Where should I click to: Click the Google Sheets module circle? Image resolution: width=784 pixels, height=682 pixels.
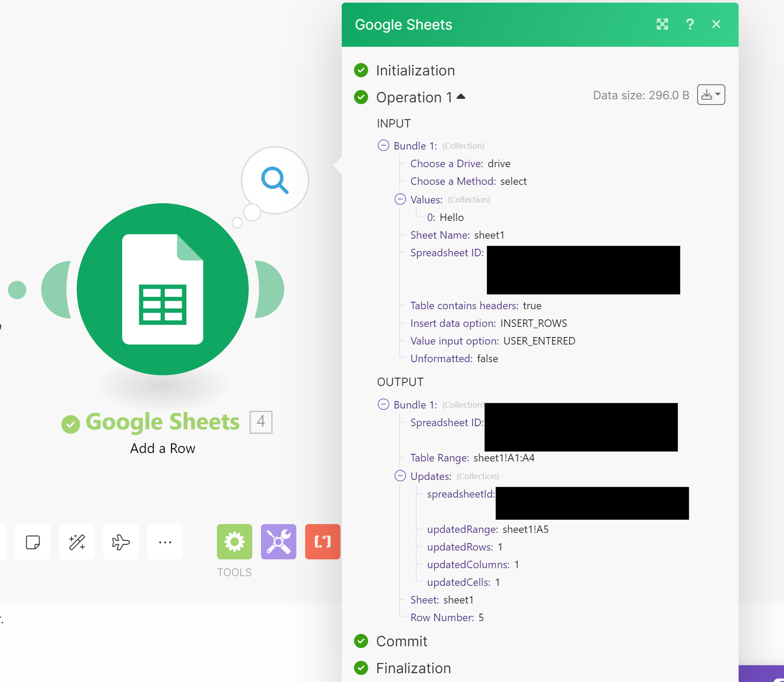click(163, 289)
